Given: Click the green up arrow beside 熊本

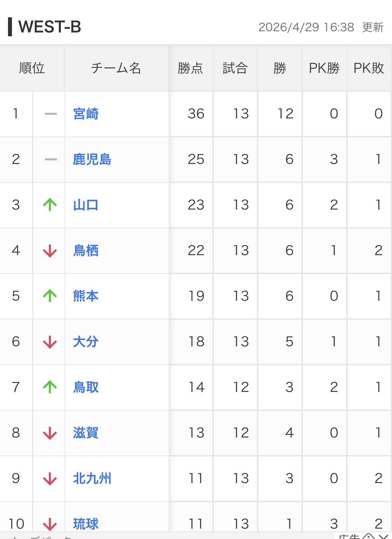Looking at the screenshot, I should point(50,296).
